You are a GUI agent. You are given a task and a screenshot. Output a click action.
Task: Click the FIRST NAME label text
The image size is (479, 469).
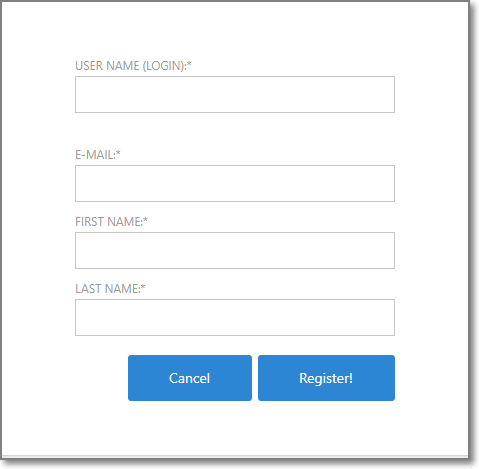pos(109,222)
